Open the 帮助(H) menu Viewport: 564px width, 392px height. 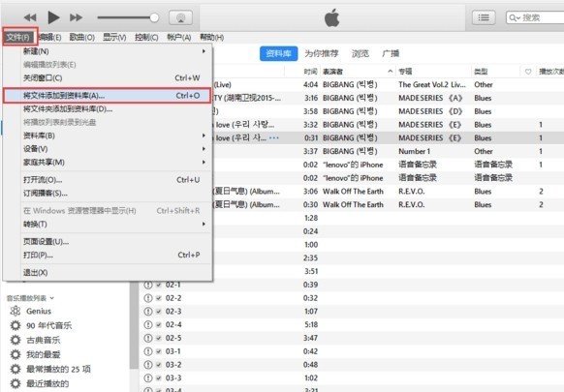pyautogui.click(x=211, y=37)
